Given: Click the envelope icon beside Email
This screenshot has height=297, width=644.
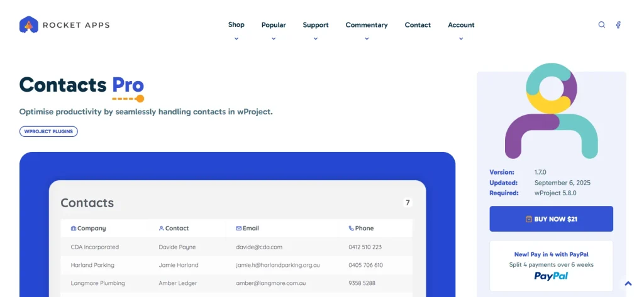Looking at the screenshot, I should pyautogui.click(x=238, y=228).
